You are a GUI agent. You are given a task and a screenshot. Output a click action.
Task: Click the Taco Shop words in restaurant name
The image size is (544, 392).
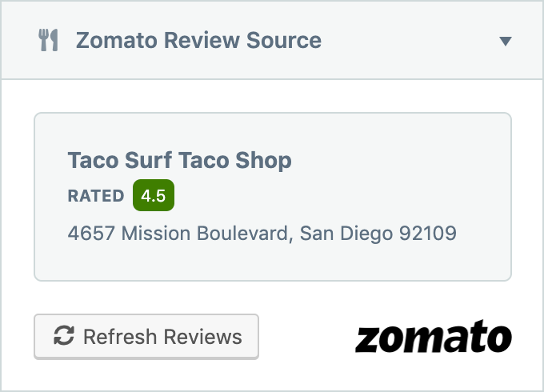235,160
